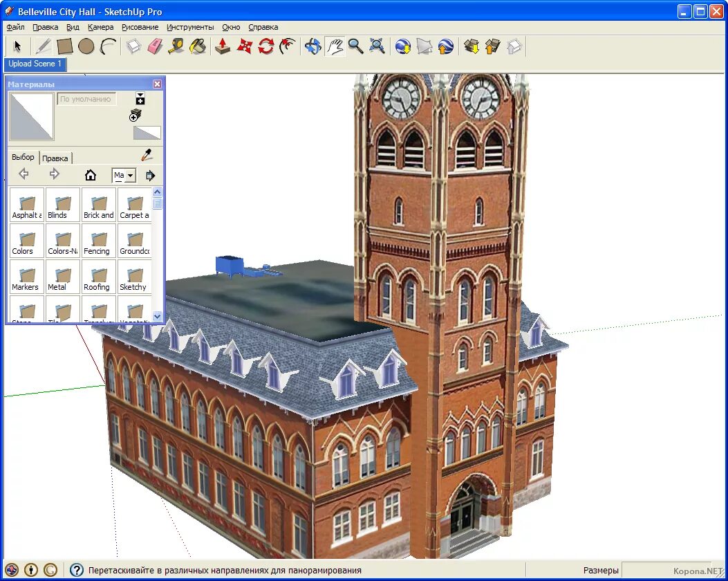
Task: Go to the materials Home (In Model)
Action: pos(91,174)
